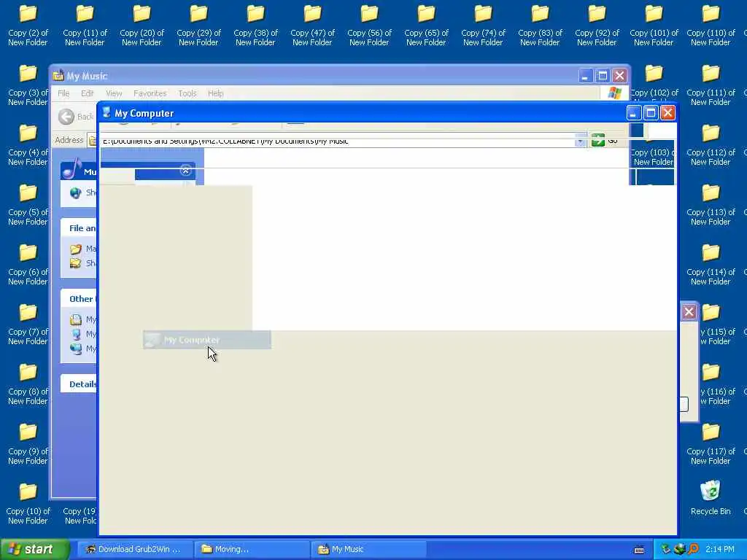Select the Copy (9) of New Folder icon
The width and height of the screenshot is (747, 560).
coord(28,444)
